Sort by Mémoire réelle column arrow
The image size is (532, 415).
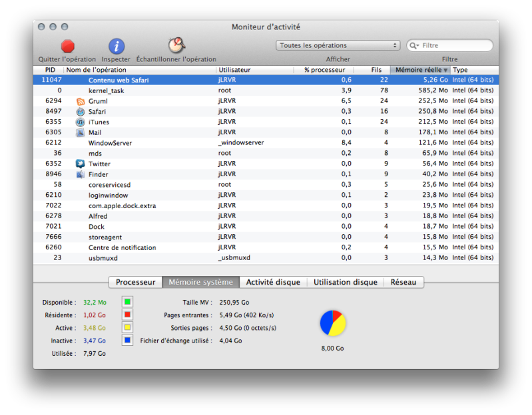coord(445,70)
